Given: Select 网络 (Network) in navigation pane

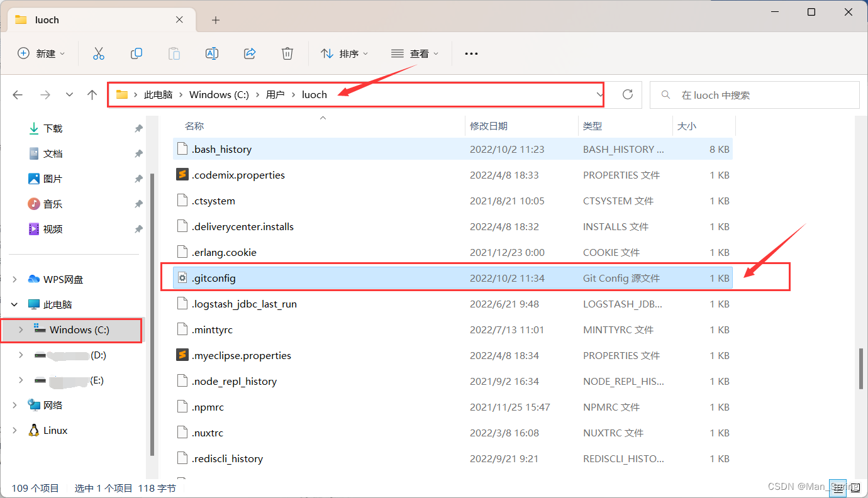Looking at the screenshot, I should (53, 405).
